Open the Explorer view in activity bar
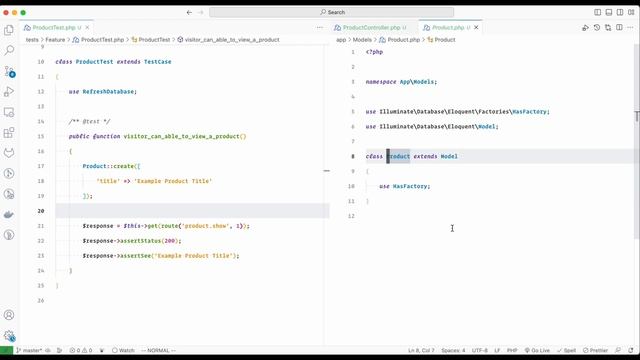This screenshot has height=360, width=640. point(9,30)
